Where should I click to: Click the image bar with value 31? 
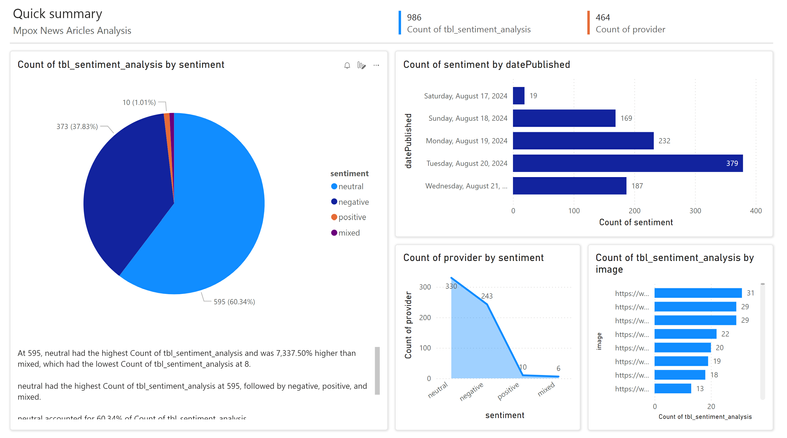698,293
